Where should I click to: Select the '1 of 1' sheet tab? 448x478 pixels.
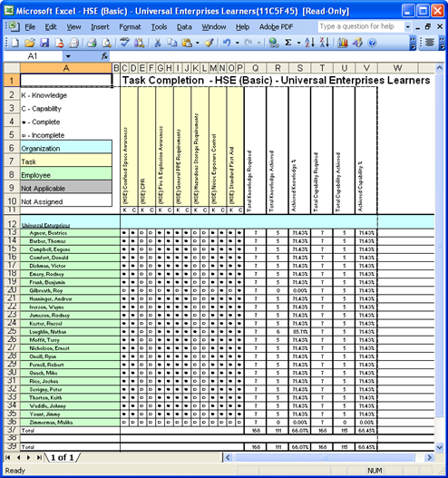[63, 457]
